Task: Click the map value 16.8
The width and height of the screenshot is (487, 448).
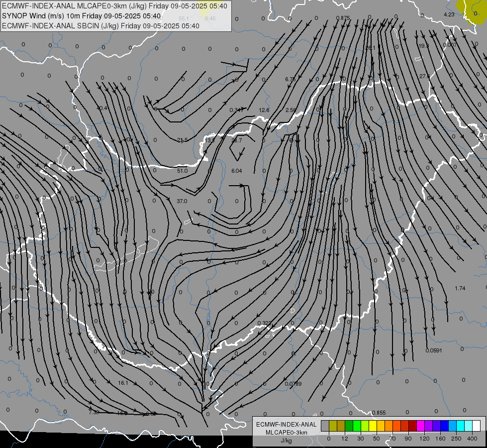Action: pyautogui.click(x=122, y=413)
